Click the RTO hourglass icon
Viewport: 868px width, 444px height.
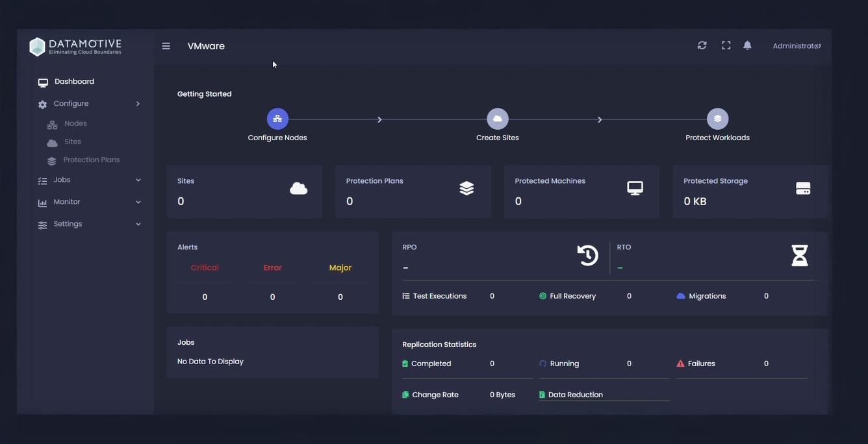[800, 255]
